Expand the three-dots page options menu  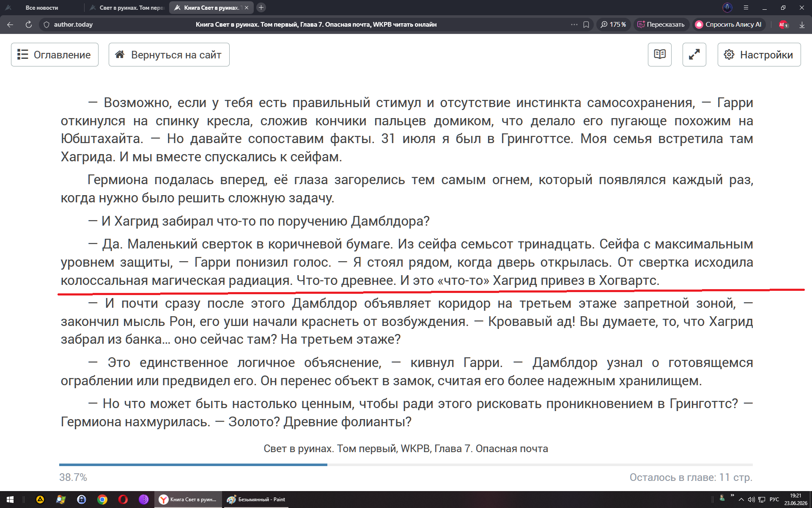[574, 25]
